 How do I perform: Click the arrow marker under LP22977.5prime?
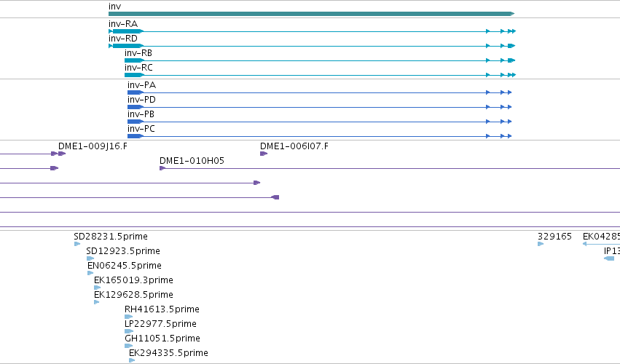tap(129, 331)
